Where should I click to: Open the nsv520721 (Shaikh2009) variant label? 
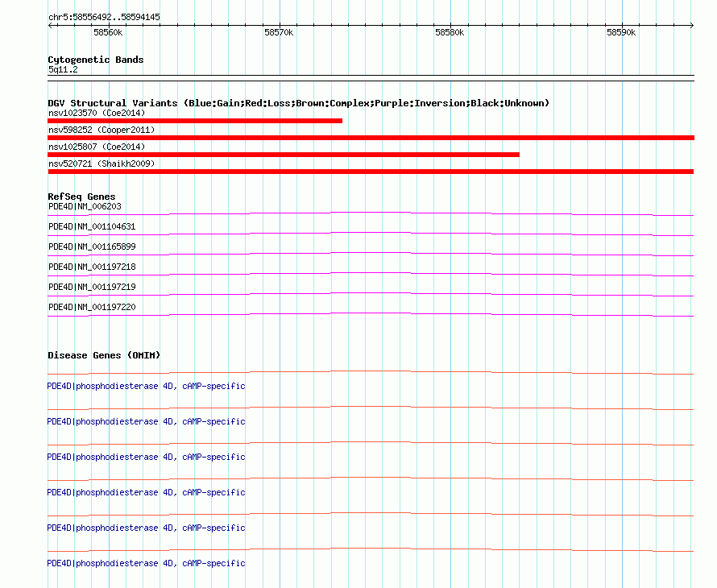tap(102, 164)
